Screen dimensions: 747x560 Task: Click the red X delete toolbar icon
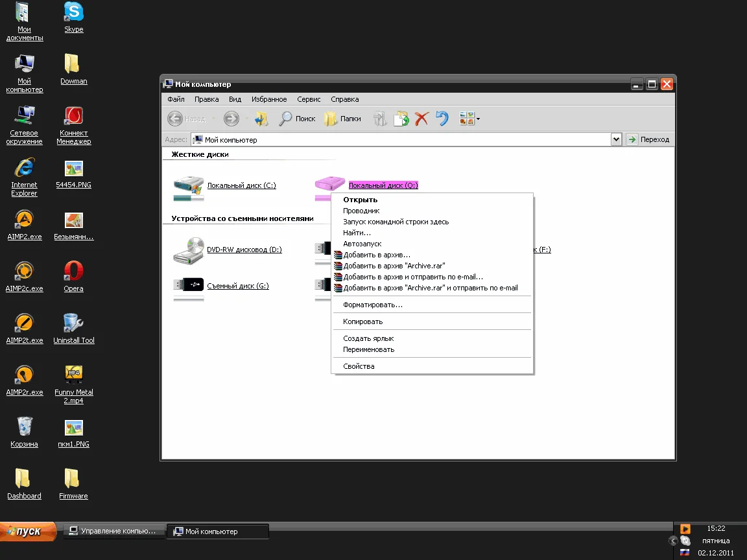coord(421,119)
